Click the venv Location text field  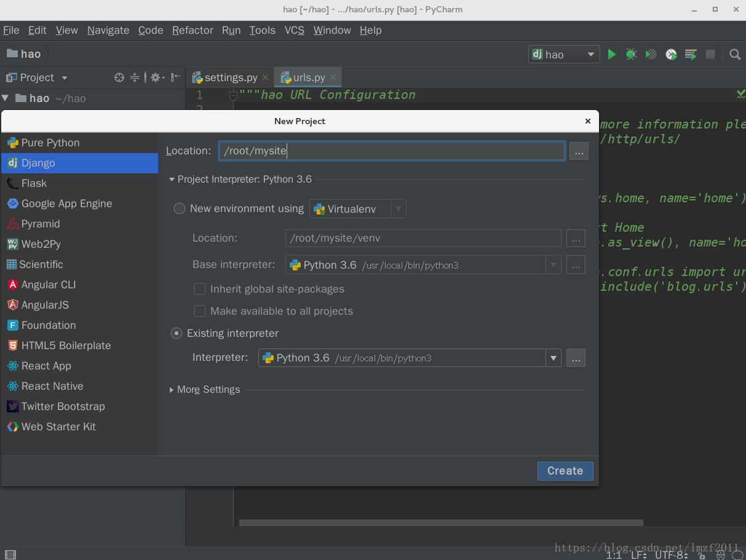tap(423, 238)
